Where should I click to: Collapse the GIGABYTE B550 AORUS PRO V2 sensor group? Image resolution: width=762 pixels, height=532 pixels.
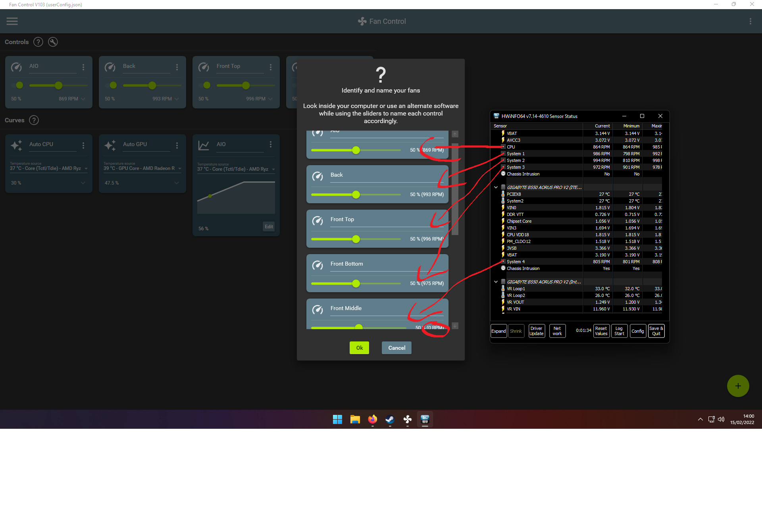tap(496, 187)
